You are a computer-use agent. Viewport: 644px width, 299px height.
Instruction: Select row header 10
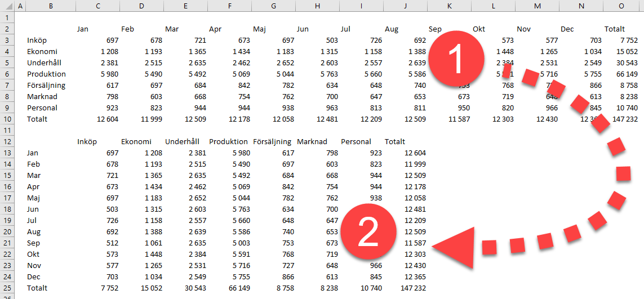pos(6,119)
